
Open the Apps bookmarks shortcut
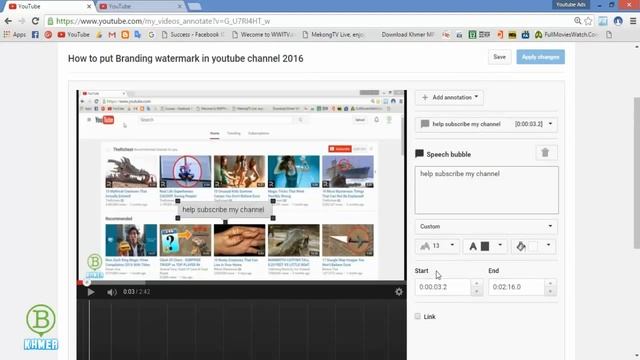15,35
